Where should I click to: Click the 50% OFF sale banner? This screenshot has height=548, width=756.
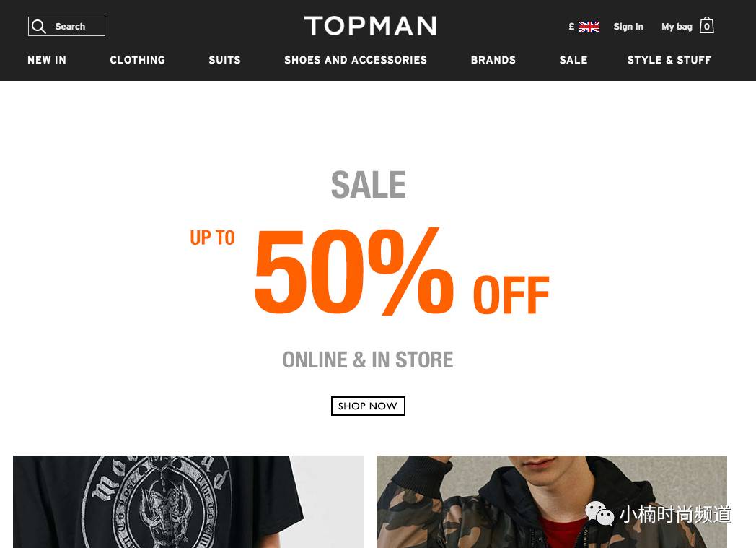point(369,271)
